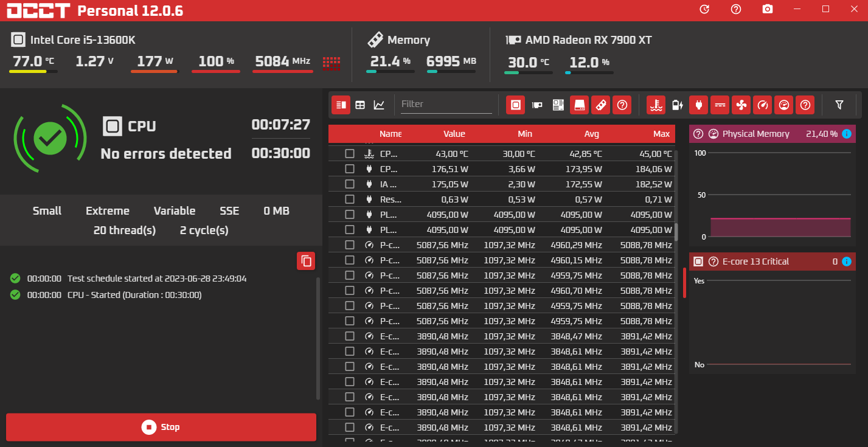
Task: Click the Physical Memory graph info icon
Action: (x=847, y=134)
